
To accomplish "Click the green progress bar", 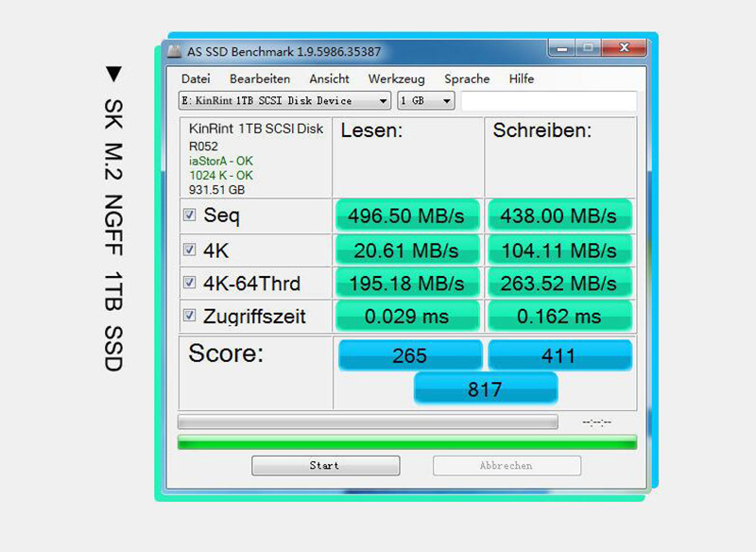I will [406, 442].
